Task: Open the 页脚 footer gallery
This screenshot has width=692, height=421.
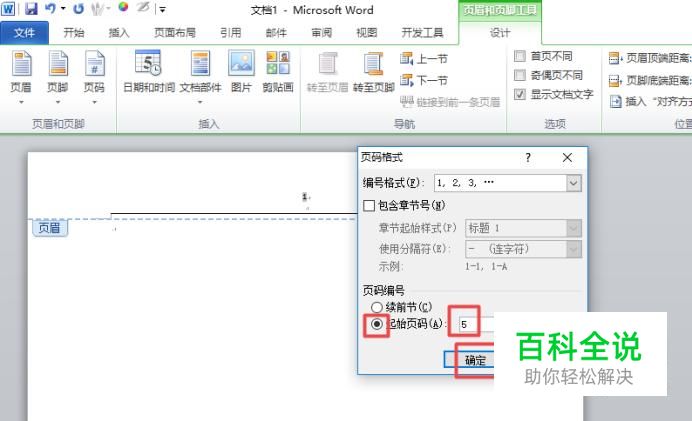Action: coord(58,78)
